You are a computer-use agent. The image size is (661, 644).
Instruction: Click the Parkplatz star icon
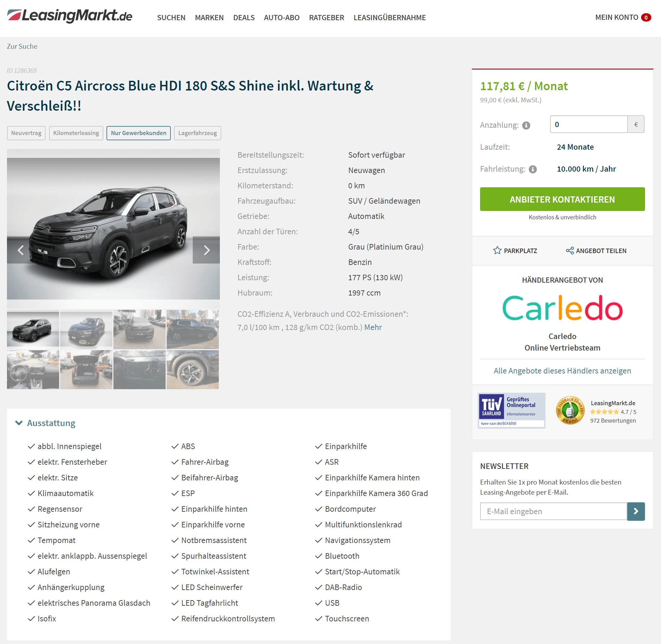(497, 251)
